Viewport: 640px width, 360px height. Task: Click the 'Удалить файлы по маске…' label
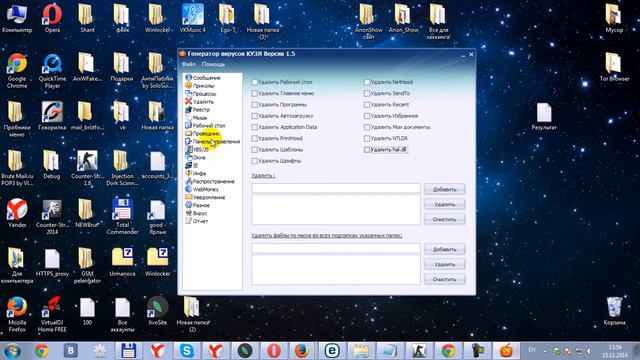click(x=327, y=236)
